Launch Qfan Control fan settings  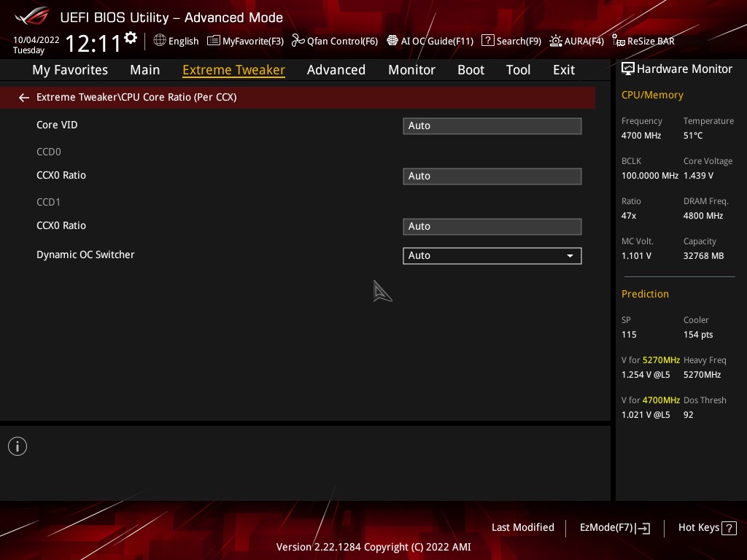point(335,41)
